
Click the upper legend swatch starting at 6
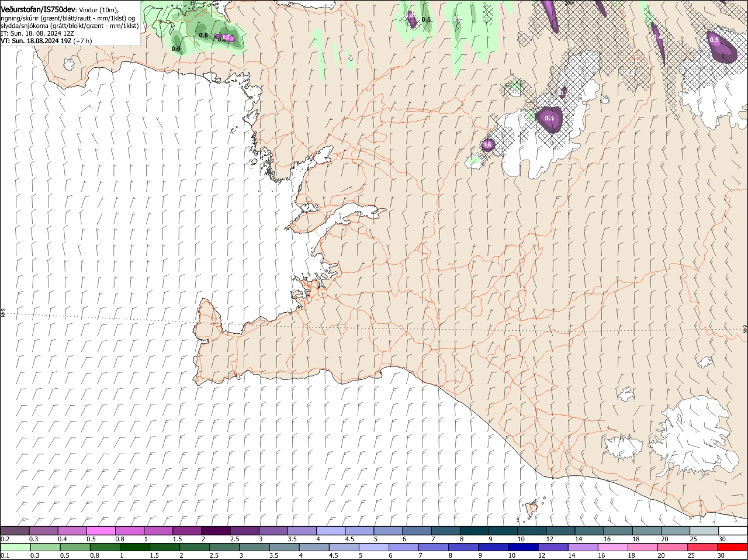click(417, 530)
